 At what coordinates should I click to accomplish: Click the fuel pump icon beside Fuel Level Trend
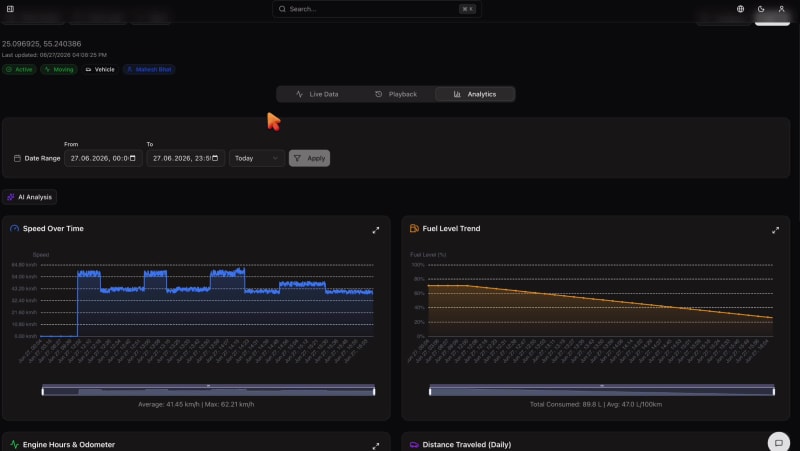(x=414, y=229)
